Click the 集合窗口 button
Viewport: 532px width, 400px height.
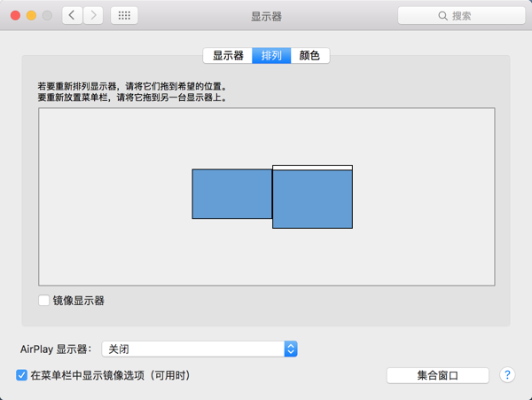coord(438,375)
